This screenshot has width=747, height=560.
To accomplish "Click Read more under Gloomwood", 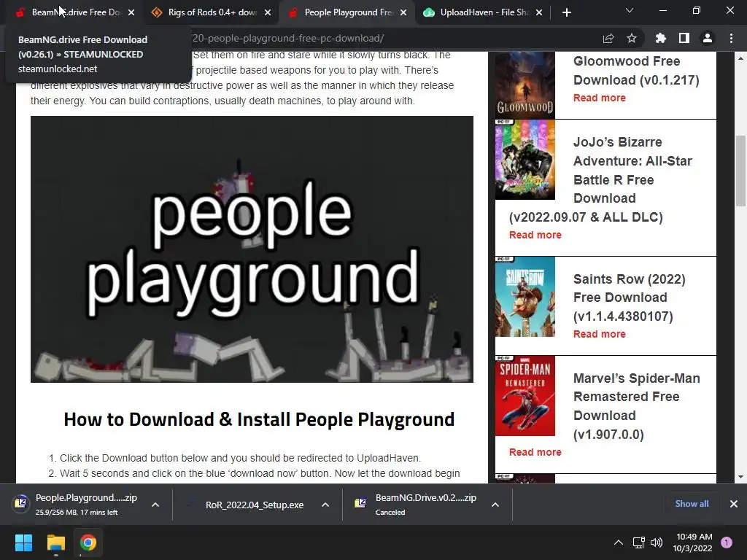I will [x=600, y=98].
